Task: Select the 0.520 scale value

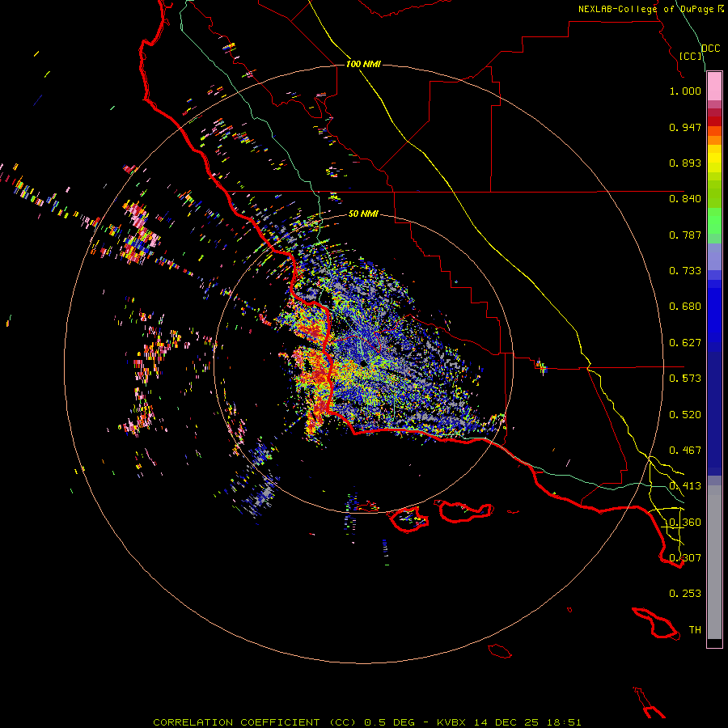Action: (x=685, y=415)
